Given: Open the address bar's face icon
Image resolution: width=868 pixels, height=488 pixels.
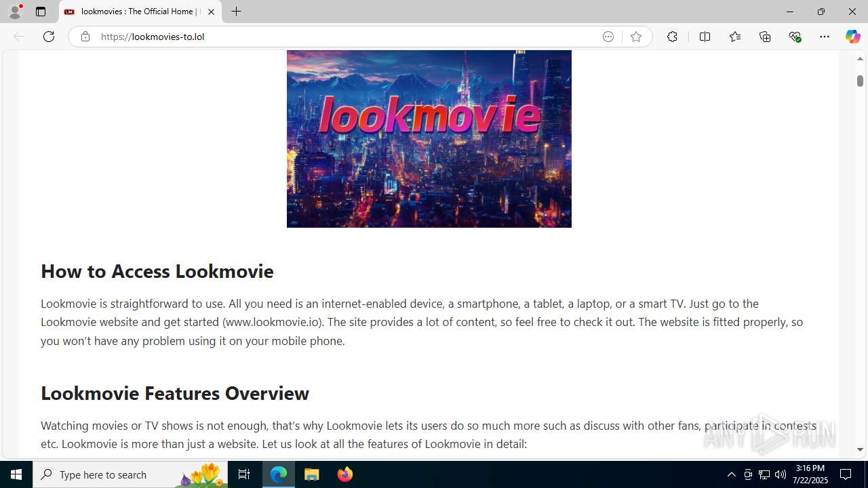Looking at the screenshot, I should [x=608, y=37].
